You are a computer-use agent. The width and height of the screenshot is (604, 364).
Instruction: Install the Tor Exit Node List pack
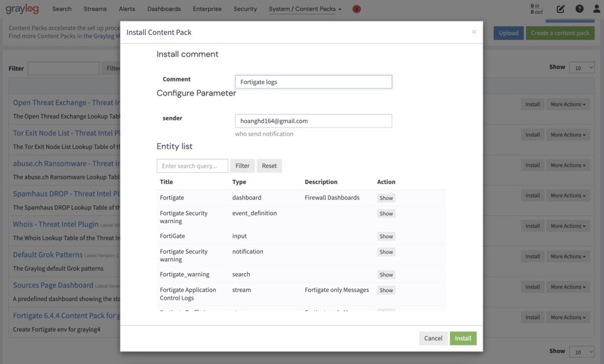[x=533, y=135]
